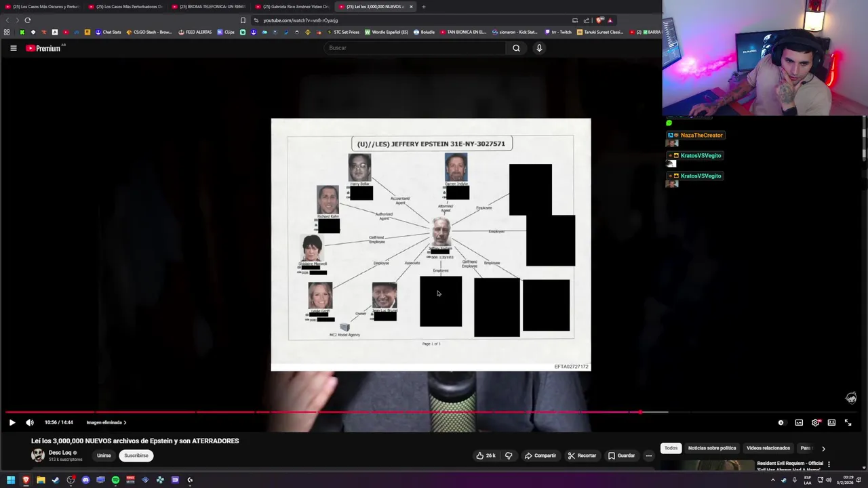Open the Desc Loq channel name
This screenshot has height=488, width=868.
tap(60, 453)
